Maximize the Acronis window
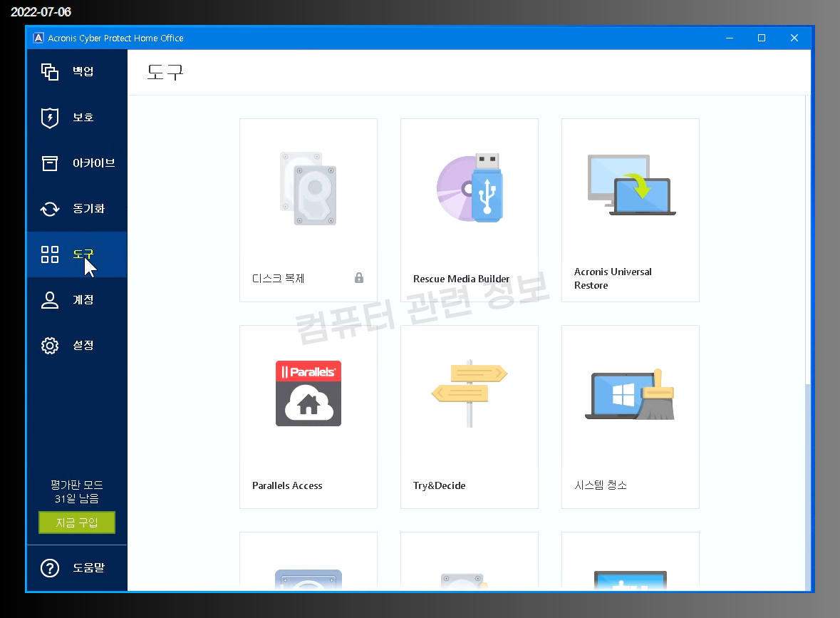 [761, 38]
